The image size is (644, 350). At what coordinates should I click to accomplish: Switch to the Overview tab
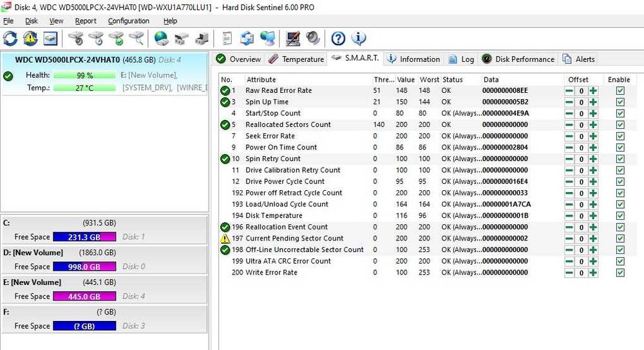click(239, 59)
